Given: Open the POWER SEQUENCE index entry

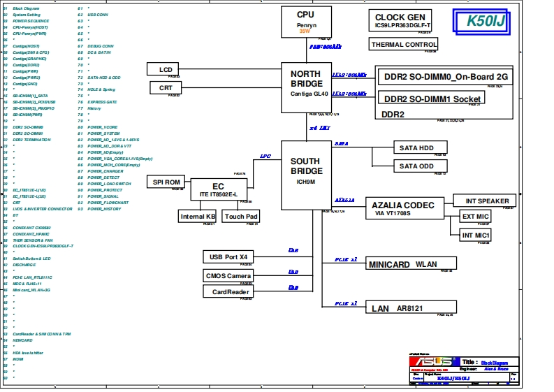Looking at the screenshot, I should (31, 21).
